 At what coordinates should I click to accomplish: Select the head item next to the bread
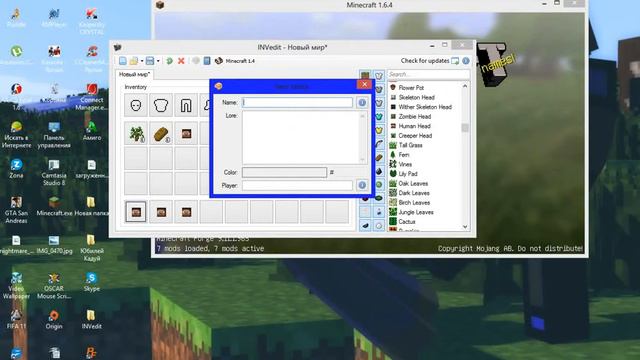(186, 133)
